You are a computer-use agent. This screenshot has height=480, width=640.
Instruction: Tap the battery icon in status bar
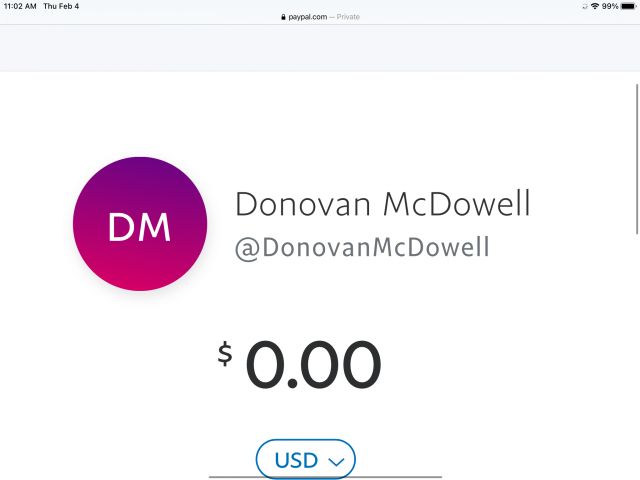click(x=629, y=6)
